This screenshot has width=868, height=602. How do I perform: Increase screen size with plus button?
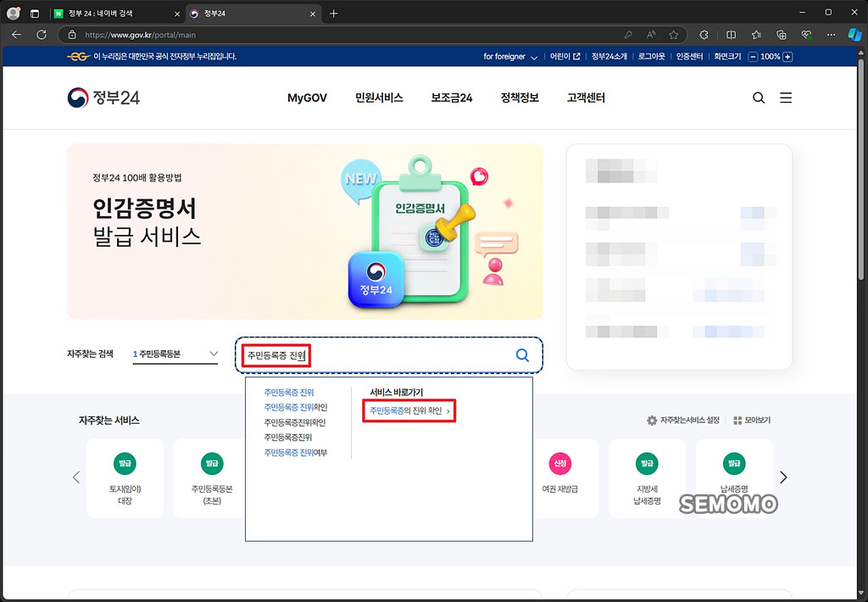[x=787, y=57]
